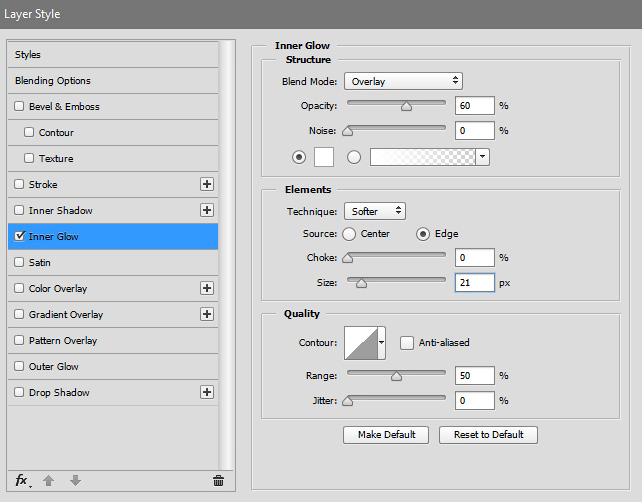642x502 pixels.
Task: Add another Inner Shadow with plus icon
Action: click(207, 210)
